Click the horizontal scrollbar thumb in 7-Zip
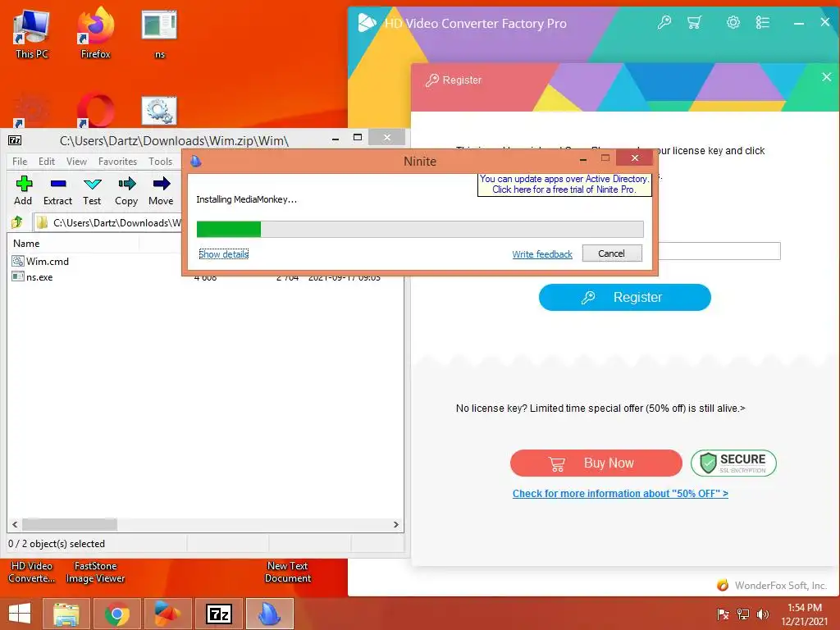 tap(70, 524)
